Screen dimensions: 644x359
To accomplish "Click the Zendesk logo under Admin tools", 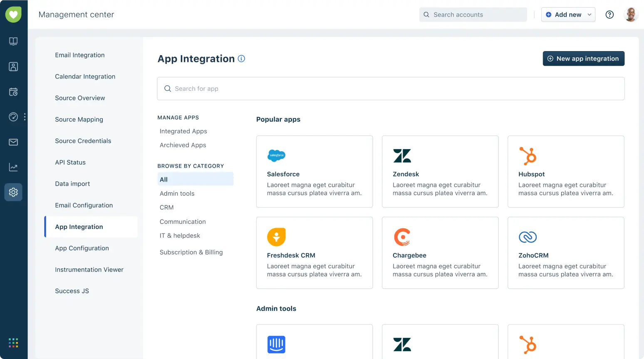I will tap(402, 344).
